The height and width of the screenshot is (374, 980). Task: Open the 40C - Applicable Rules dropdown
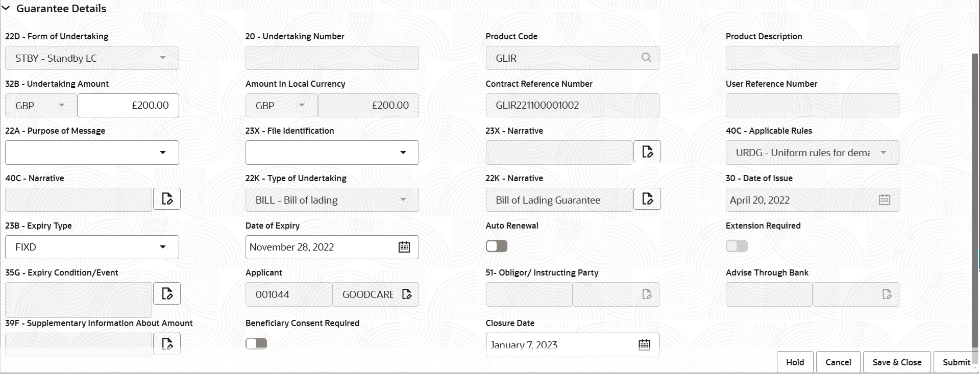[813, 153]
